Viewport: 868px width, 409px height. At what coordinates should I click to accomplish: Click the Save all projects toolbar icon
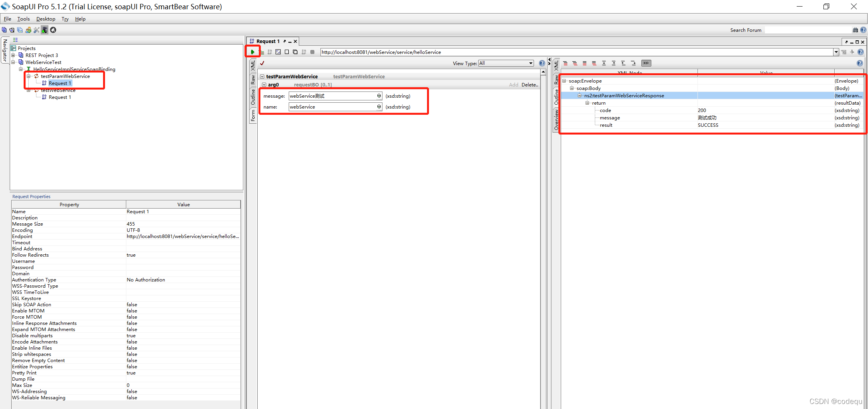tap(20, 30)
